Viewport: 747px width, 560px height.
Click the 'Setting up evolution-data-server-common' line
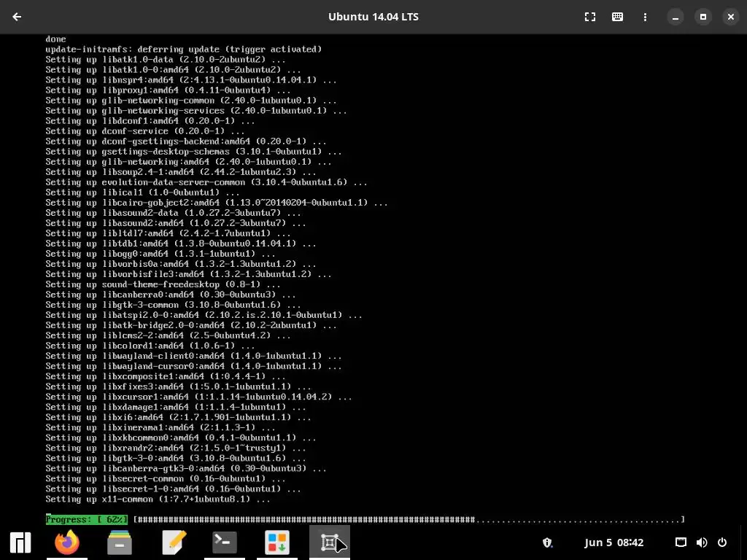(x=206, y=182)
